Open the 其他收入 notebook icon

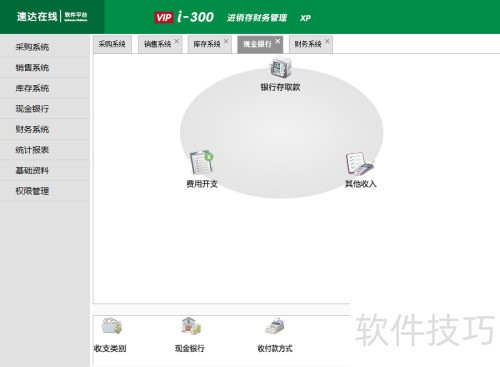(x=359, y=163)
